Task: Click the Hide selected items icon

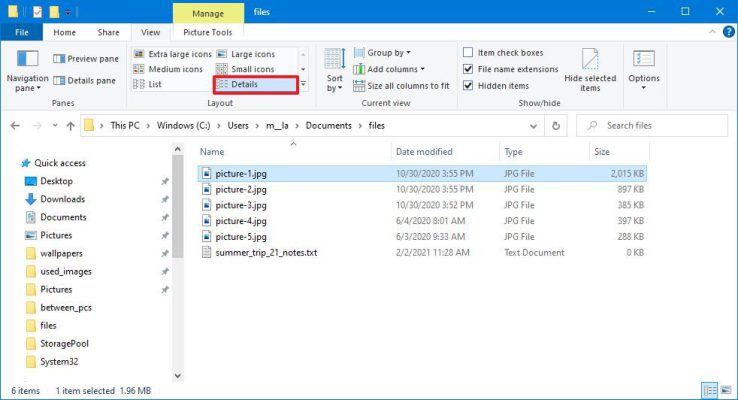Action: (590, 60)
